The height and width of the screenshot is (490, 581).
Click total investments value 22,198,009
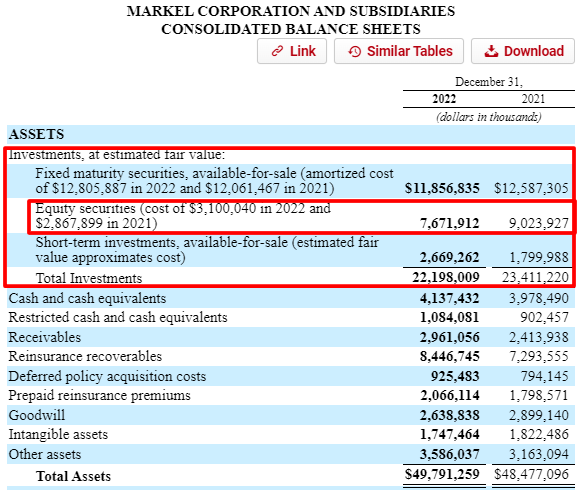click(x=446, y=277)
